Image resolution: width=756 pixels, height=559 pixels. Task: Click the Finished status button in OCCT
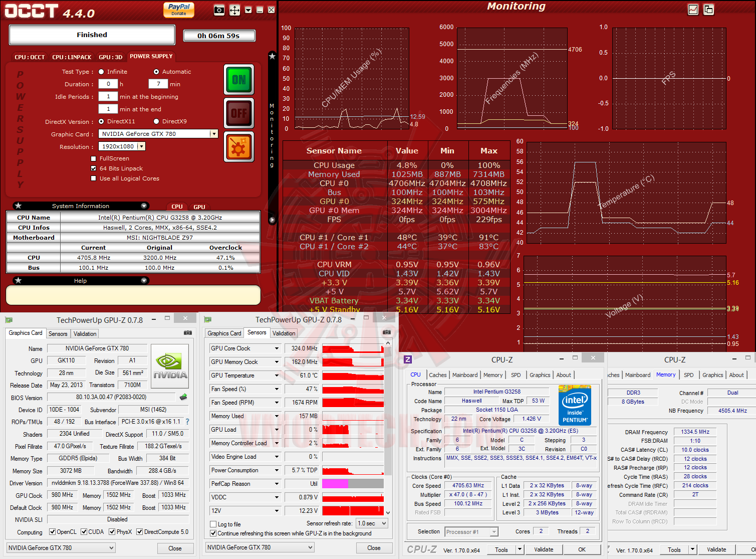(x=92, y=35)
